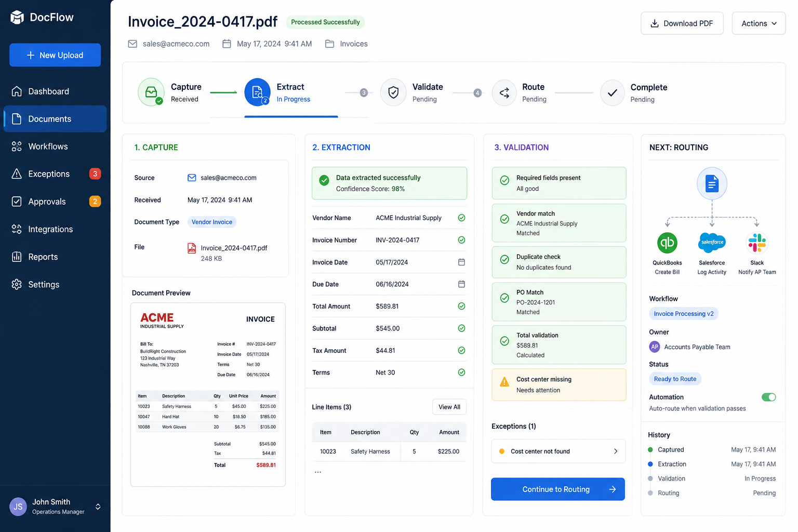
Task: Click the QuickBooks Create Bill icon
Action: click(x=667, y=243)
